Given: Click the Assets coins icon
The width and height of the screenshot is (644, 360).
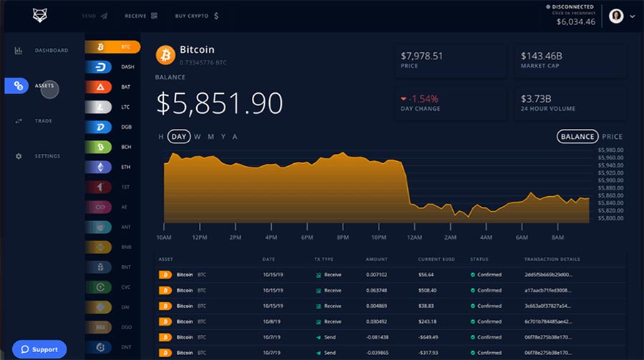Looking at the screenshot, I should 18,85.
